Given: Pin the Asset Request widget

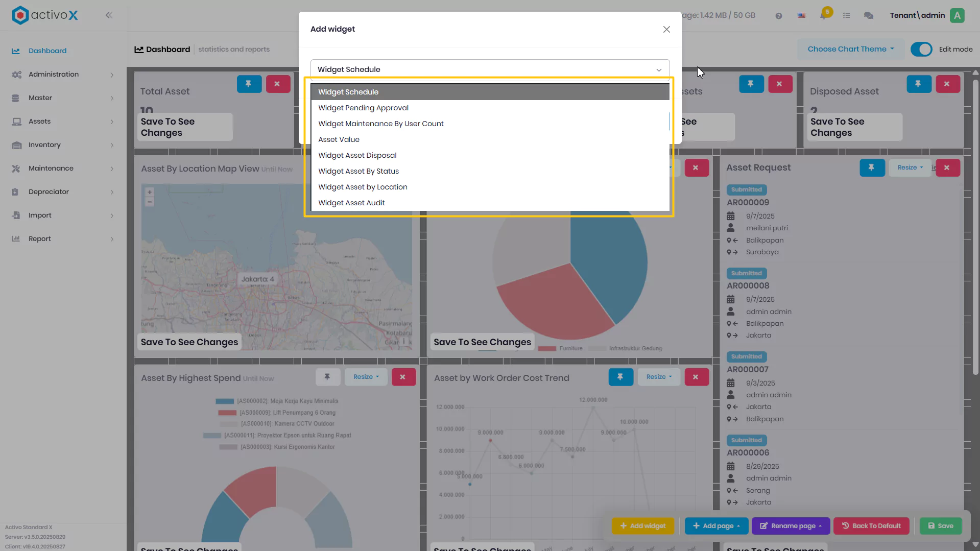Looking at the screenshot, I should click(871, 167).
